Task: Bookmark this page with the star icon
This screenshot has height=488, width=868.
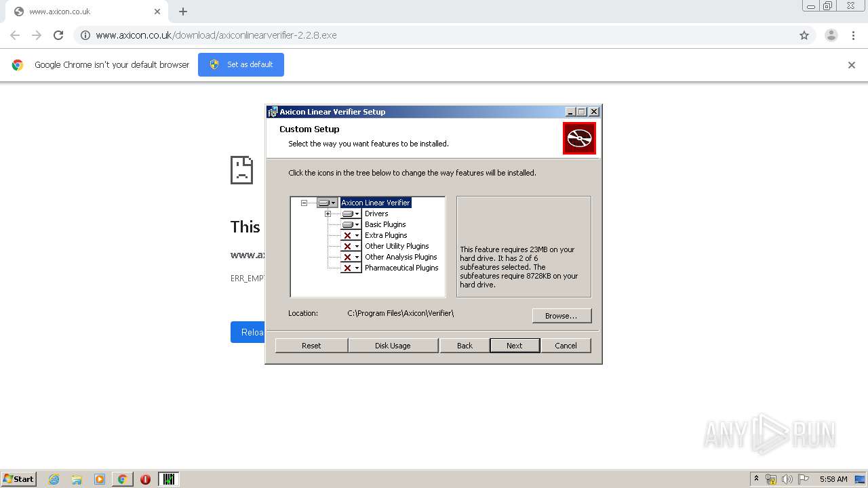Action: (804, 35)
